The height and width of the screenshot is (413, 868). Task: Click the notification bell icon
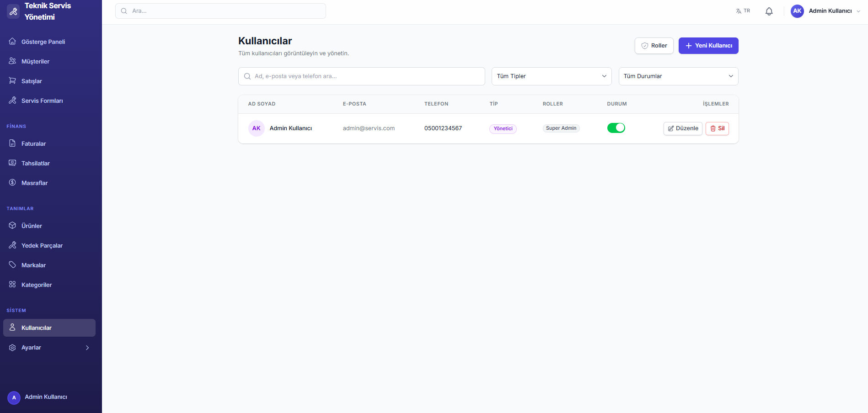point(769,11)
